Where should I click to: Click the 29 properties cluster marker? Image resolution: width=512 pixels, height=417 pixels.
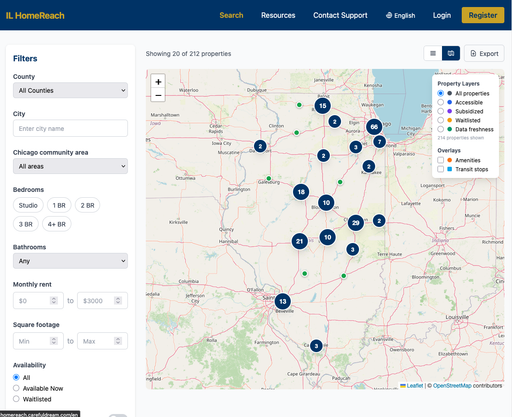(x=356, y=223)
